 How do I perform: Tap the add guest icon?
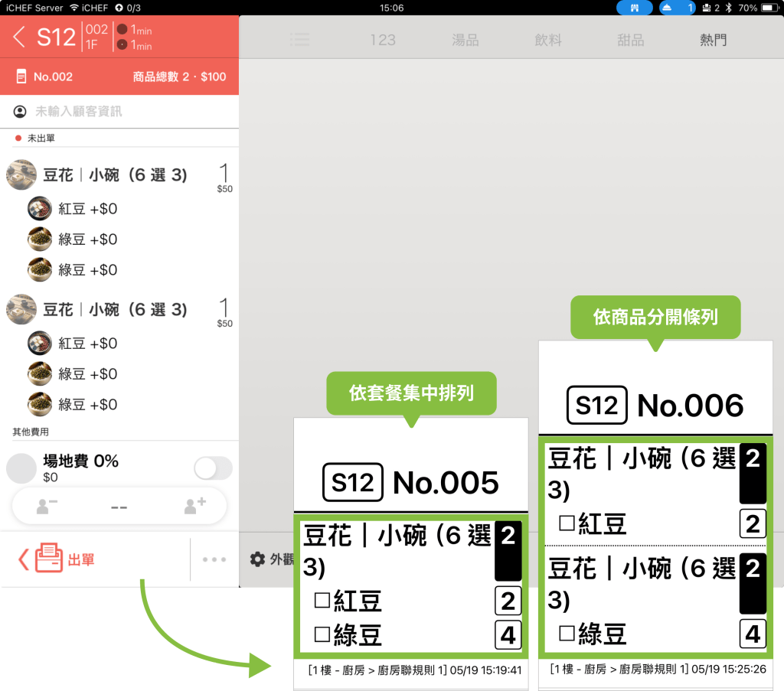coord(191,506)
